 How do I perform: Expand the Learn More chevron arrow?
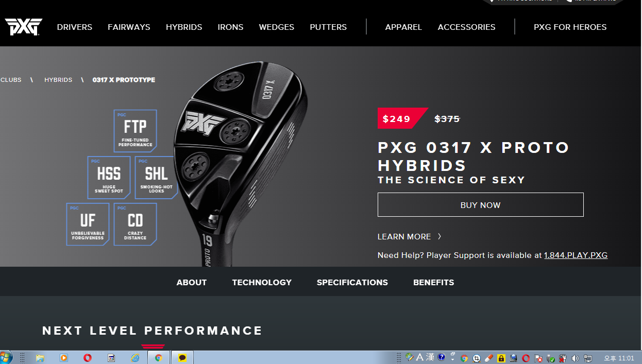tap(440, 237)
